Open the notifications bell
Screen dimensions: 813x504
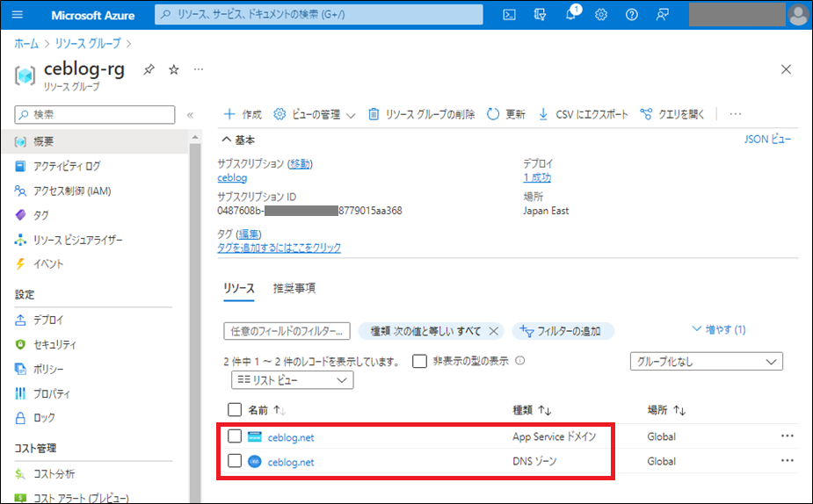tap(571, 14)
